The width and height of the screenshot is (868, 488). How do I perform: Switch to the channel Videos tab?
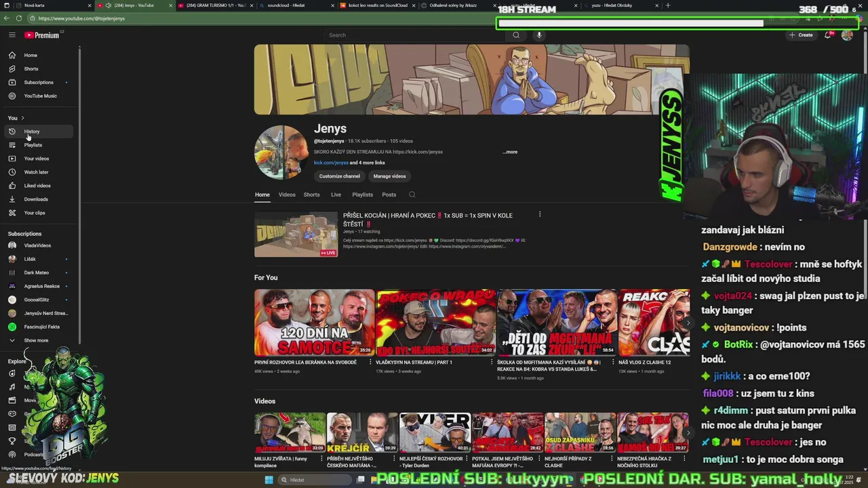click(x=287, y=195)
